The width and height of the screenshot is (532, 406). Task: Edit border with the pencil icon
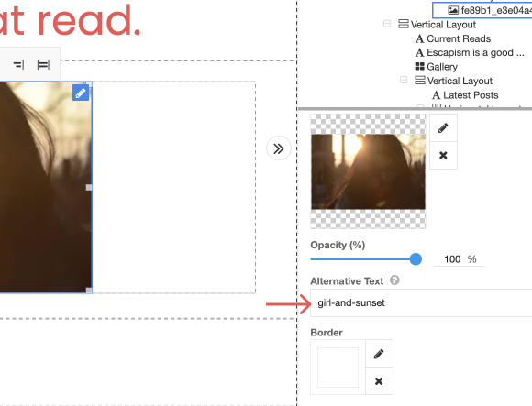(379, 354)
